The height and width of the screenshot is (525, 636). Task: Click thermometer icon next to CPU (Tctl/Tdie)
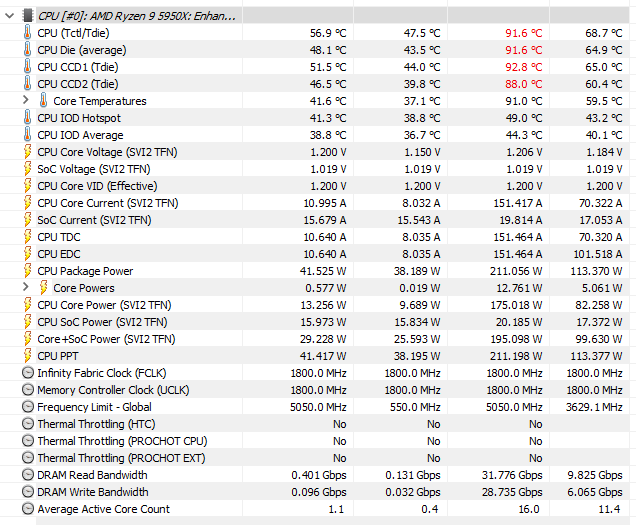[27, 32]
